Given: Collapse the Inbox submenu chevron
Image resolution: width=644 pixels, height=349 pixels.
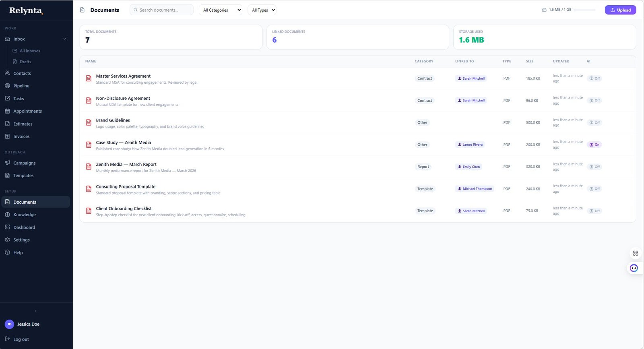Looking at the screenshot, I should tap(65, 39).
